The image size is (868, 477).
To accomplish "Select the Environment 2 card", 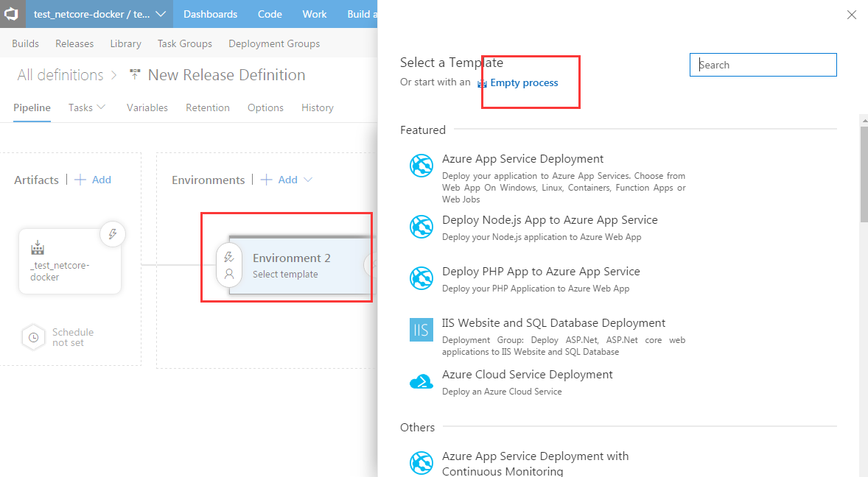I will (x=301, y=265).
